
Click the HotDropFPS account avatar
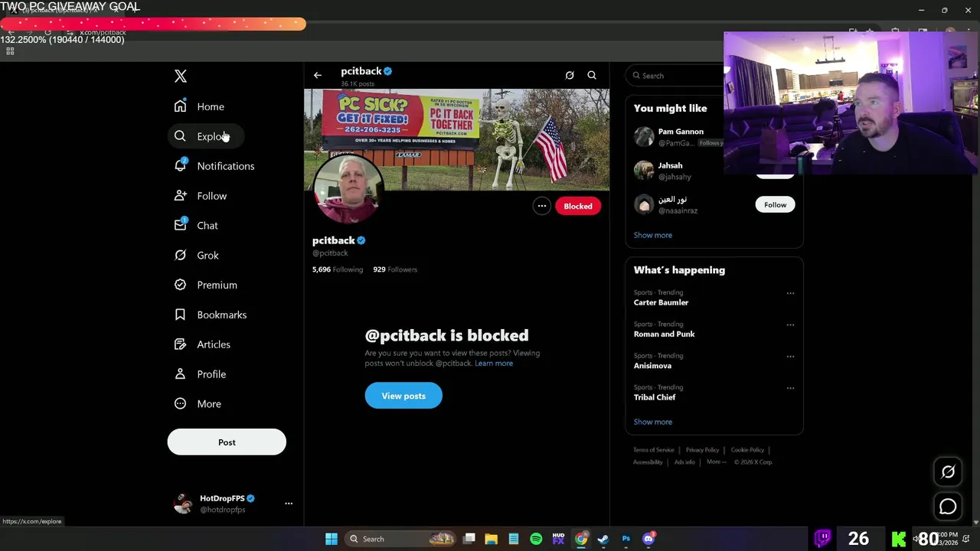pos(183,504)
